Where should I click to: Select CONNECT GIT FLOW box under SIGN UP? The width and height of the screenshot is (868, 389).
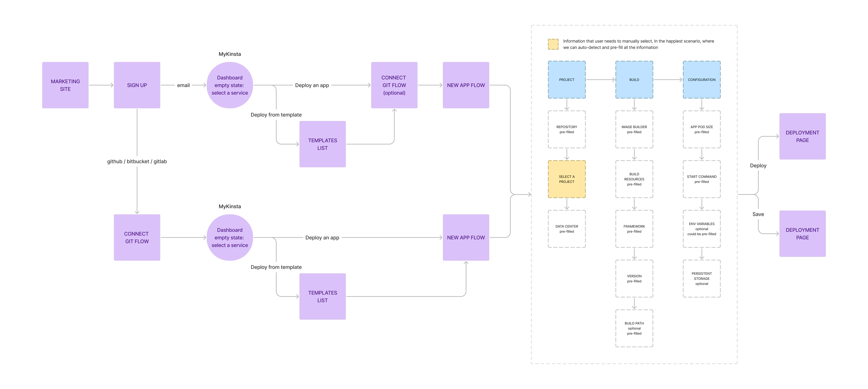coord(137,237)
